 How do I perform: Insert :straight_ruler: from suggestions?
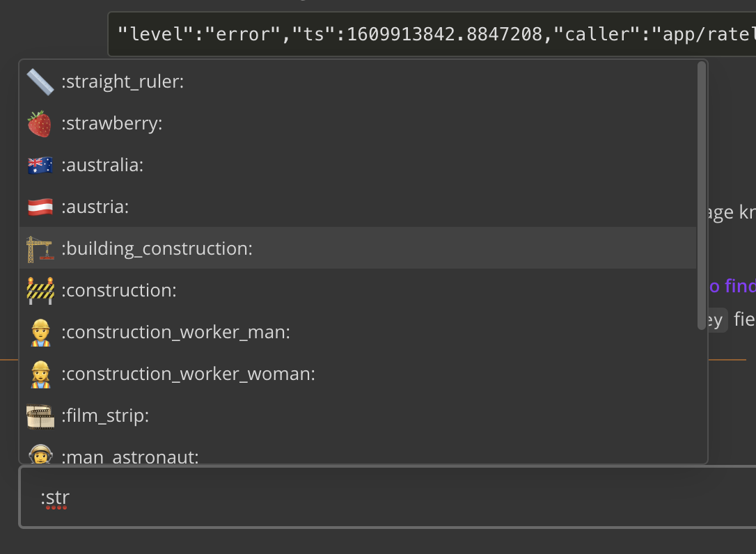pyautogui.click(x=123, y=81)
